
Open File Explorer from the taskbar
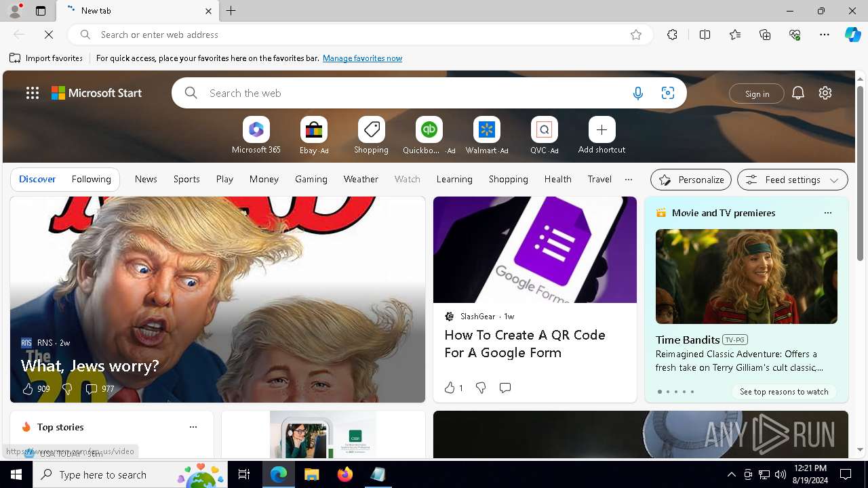pos(312,474)
